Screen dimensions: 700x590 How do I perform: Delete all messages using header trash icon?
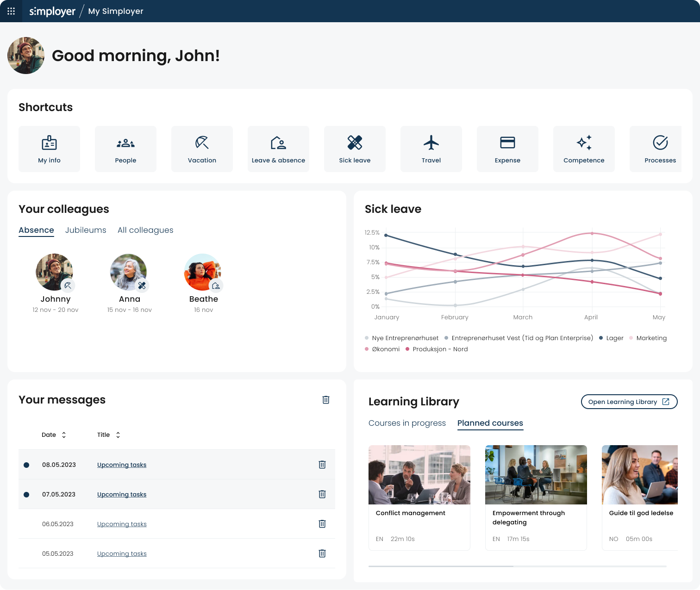point(326,400)
